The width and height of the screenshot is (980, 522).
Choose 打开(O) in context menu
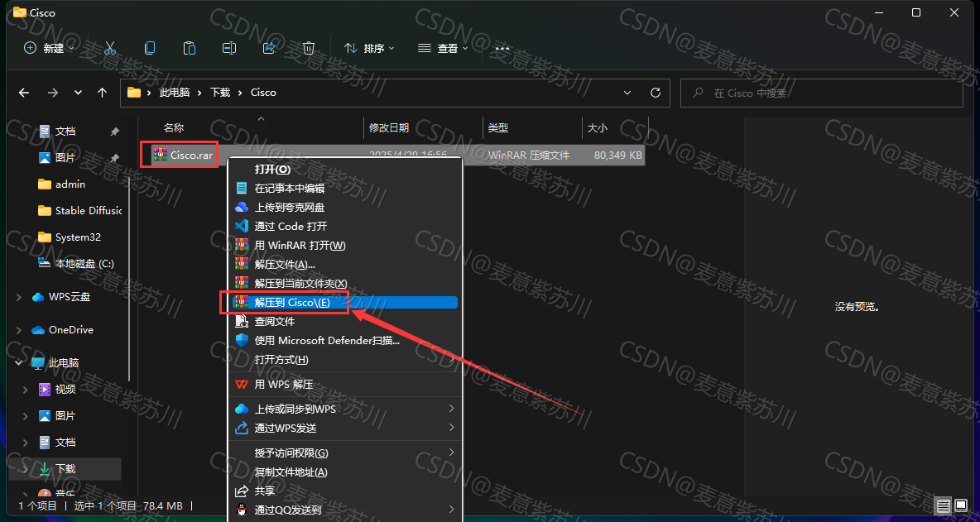345,170
